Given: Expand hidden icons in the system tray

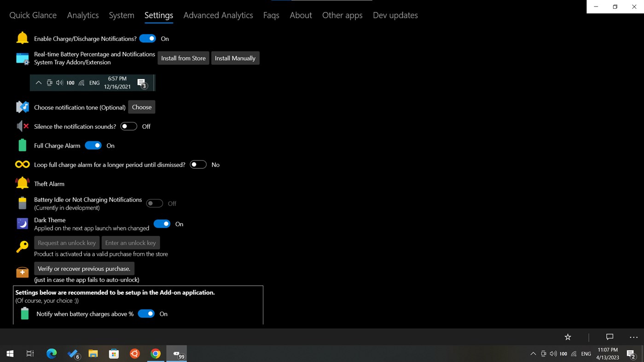Looking at the screenshot, I should tap(533, 354).
